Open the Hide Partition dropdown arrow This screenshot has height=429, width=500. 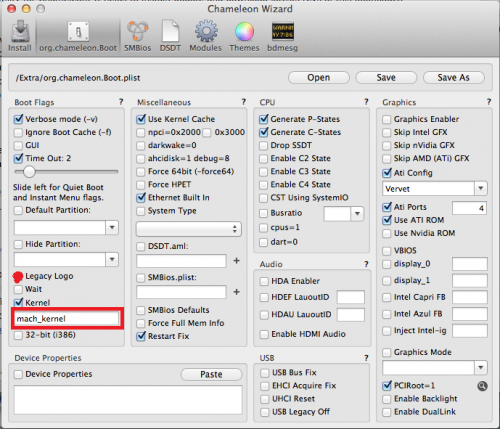pyautogui.click(x=112, y=259)
